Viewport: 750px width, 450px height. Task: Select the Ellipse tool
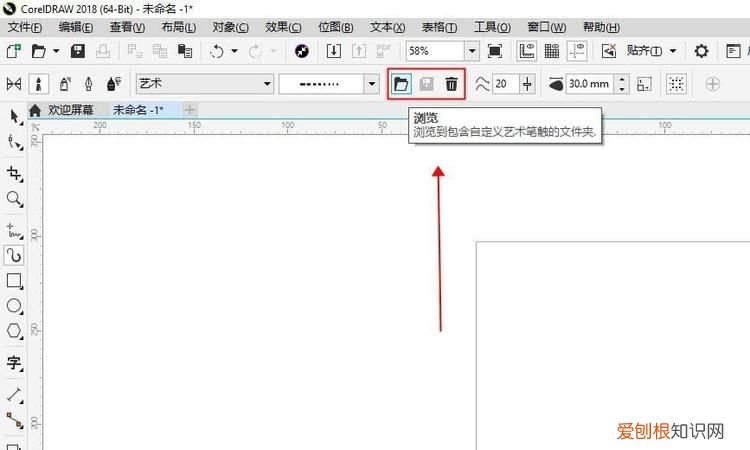click(14, 306)
